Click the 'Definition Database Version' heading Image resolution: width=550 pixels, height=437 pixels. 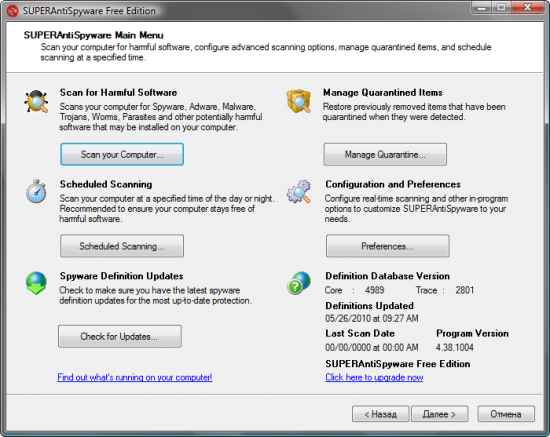tap(388, 276)
